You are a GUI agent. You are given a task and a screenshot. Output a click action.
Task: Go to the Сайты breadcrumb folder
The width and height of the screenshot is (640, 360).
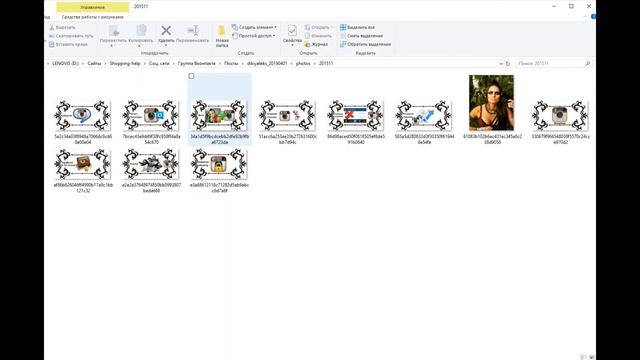point(94,64)
